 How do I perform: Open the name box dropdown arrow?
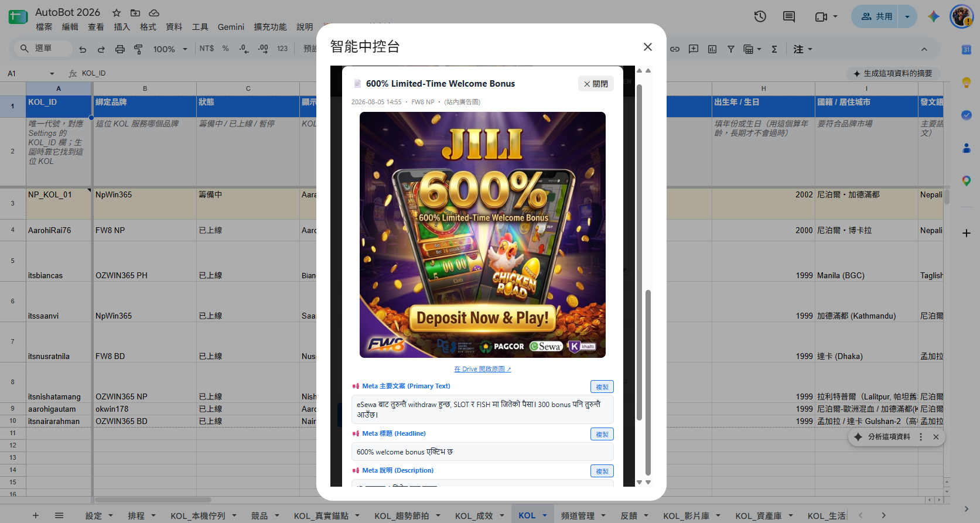tap(52, 73)
